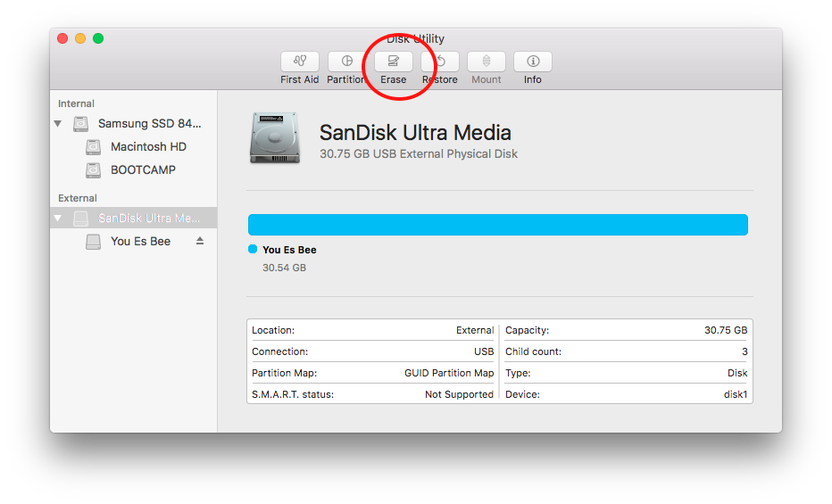Click the Mount toolbar icon
This screenshot has height=504, width=832.
(x=486, y=62)
